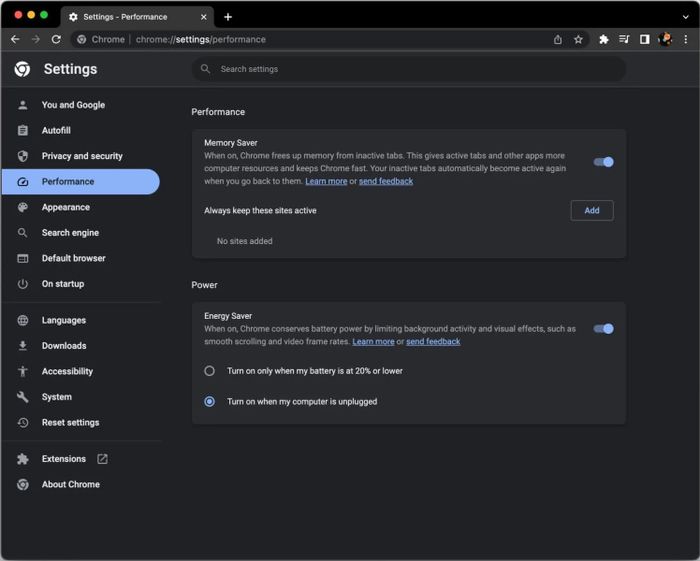Open Learn more link under Memory Saver
This screenshot has width=700, height=561.
(x=326, y=181)
